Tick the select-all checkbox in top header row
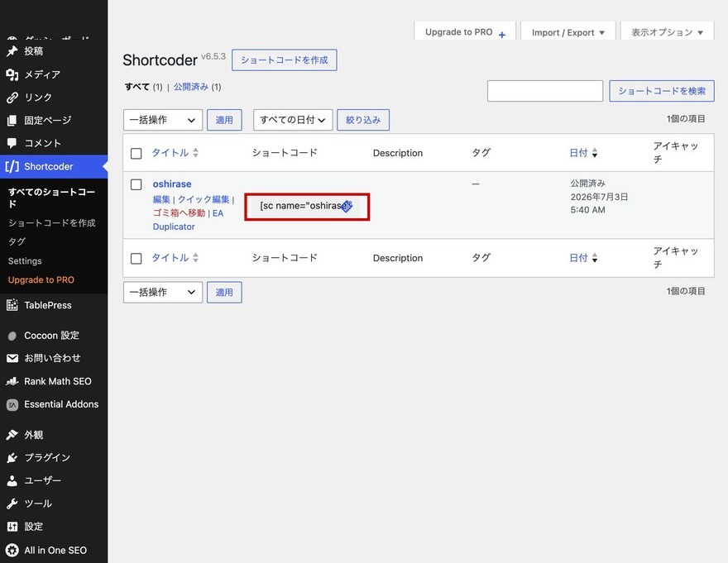The image size is (728, 563). [136, 154]
